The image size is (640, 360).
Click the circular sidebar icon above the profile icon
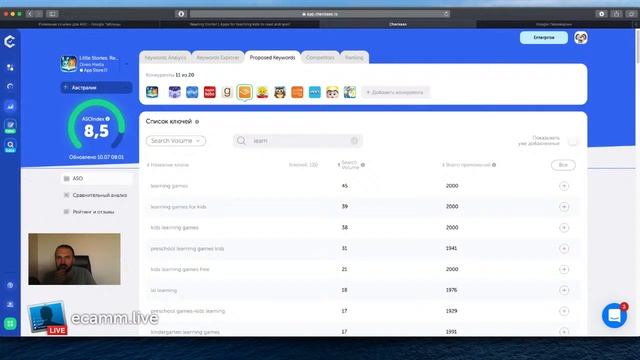click(10, 285)
